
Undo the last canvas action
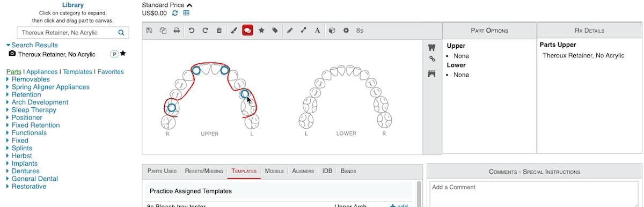click(192, 31)
